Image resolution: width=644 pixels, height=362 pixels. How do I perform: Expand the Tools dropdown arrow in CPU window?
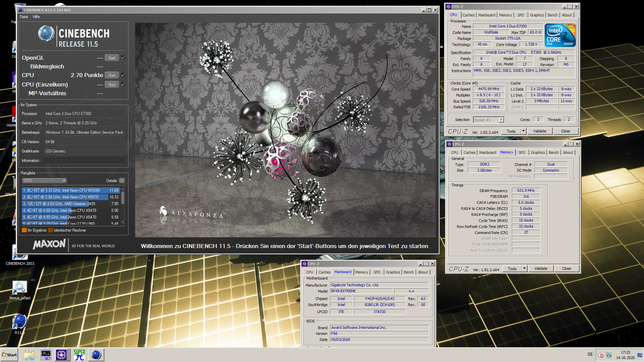[x=523, y=131]
